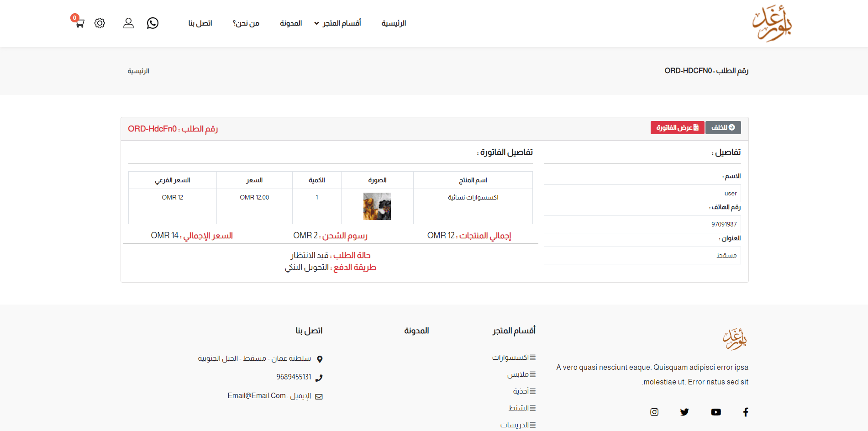Open the shopping cart icon
The height and width of the screenshot is (431, 868).
click(79, 23)
